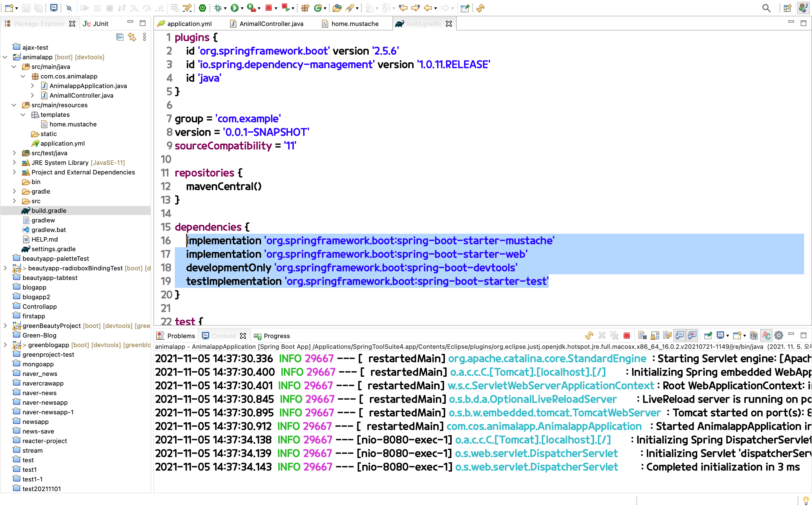The image size is (812, 508).
Task: Click the Debug bug icon
Action: click(218, 8)
